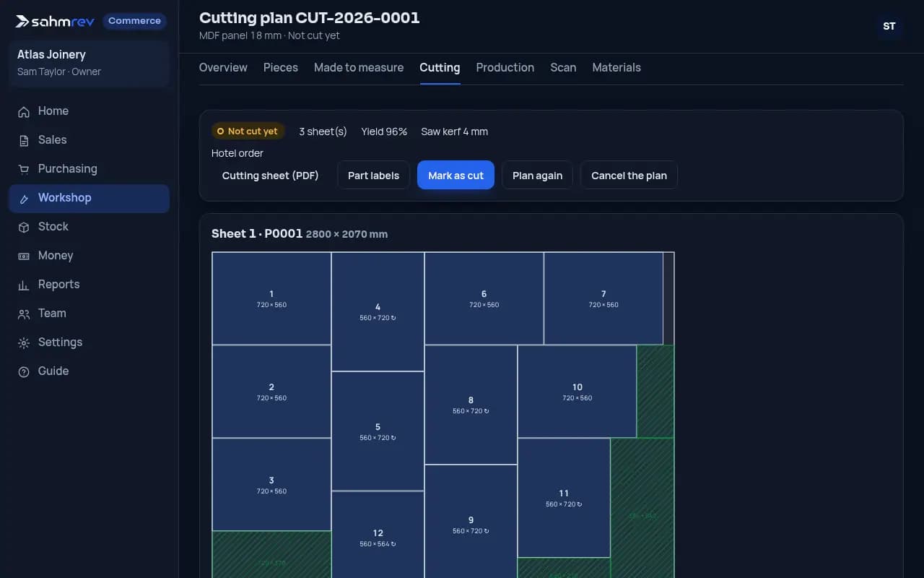
Task: Choose Plan again
Action: pyautogui.click(x=537, y=176)
